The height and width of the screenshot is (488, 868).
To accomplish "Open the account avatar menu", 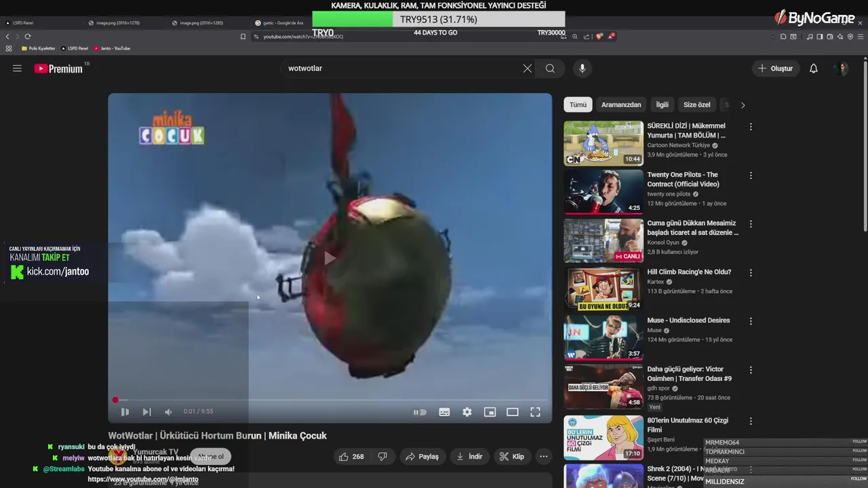I will pyautogui.click(x=842, y=68).
